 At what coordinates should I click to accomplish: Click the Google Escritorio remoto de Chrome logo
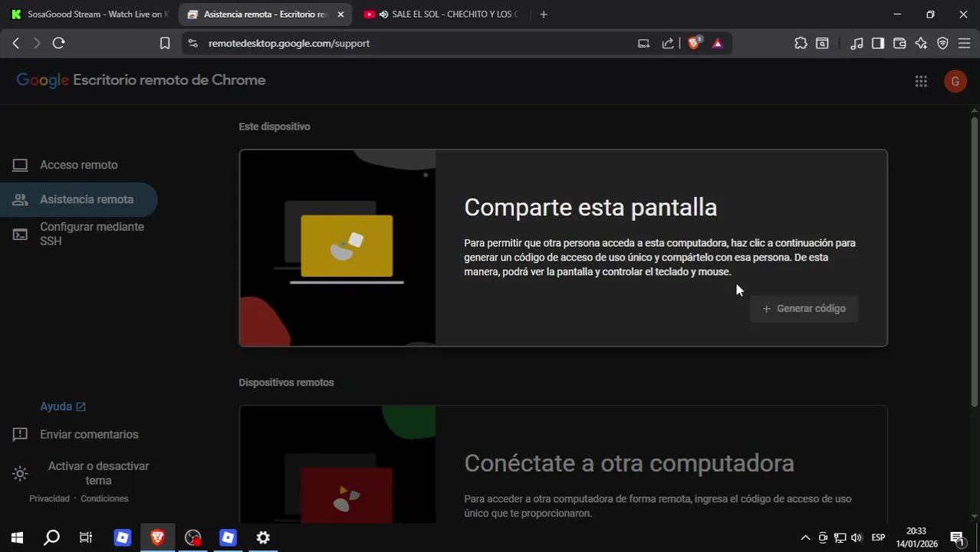click(x=141, y=80)
